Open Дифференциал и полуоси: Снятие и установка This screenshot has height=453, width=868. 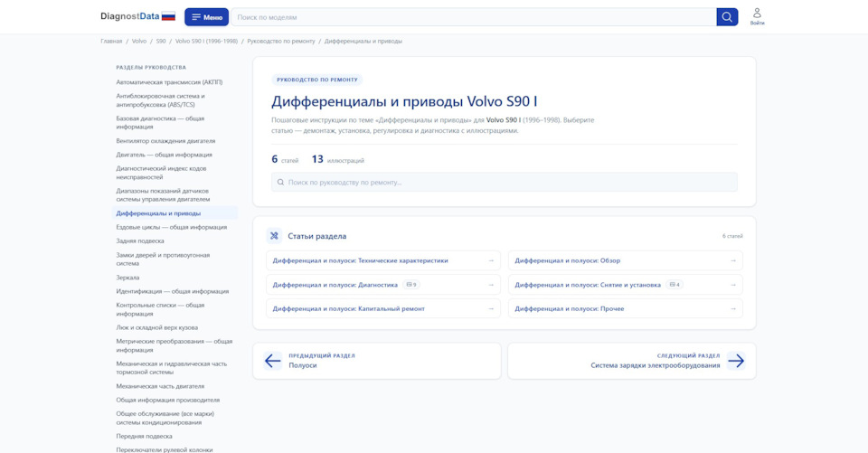click(x=626, y=285)
